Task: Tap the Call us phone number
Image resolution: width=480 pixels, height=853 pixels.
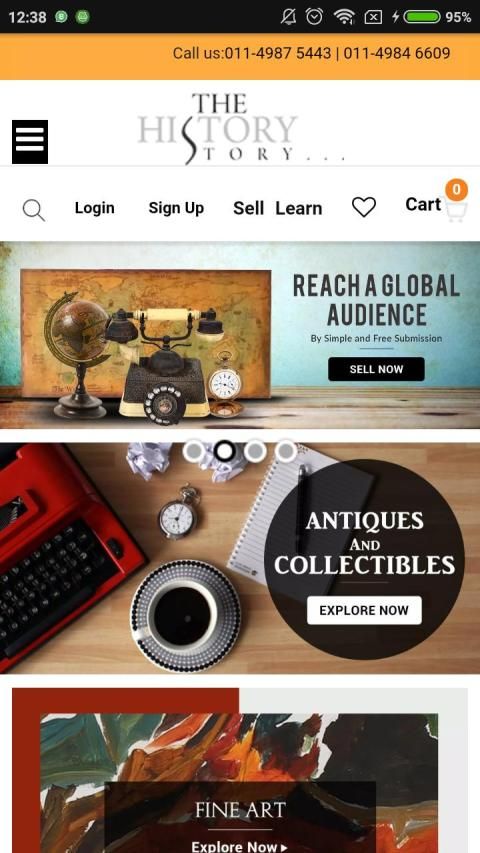Action: [311, 53]
